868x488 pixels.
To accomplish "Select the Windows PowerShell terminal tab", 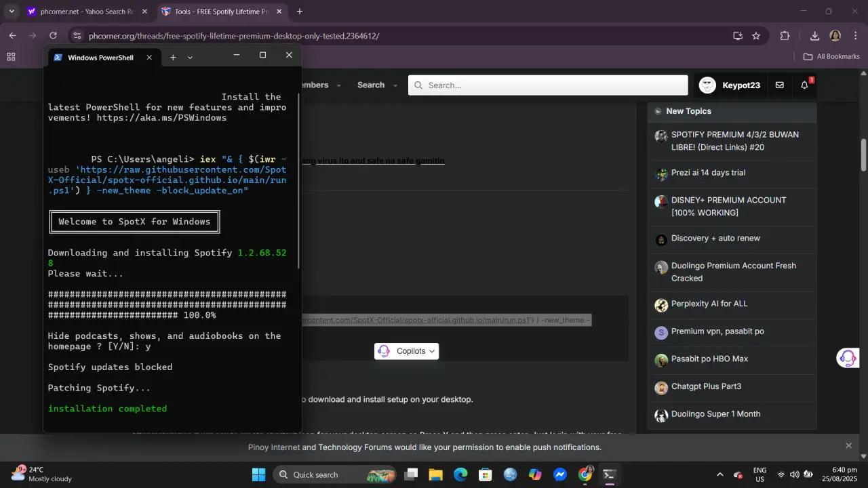I will coord(102,58).
